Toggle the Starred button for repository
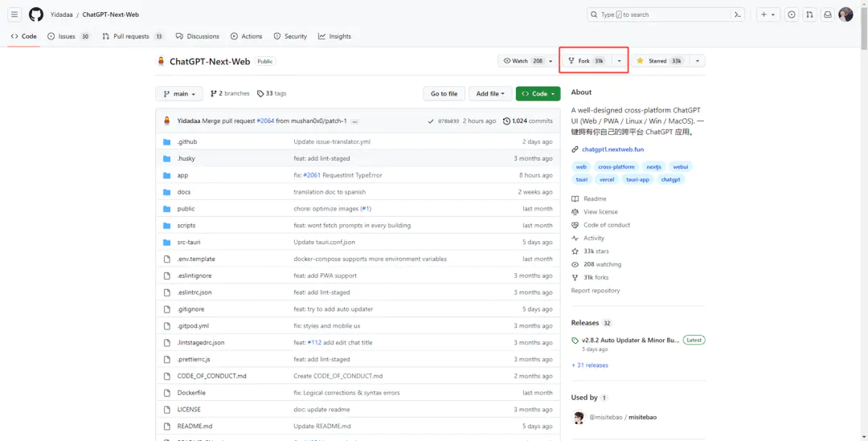Image resolution: width=868 pixels, height=441 pixels. pyautogui.click(x=659, y=61)
